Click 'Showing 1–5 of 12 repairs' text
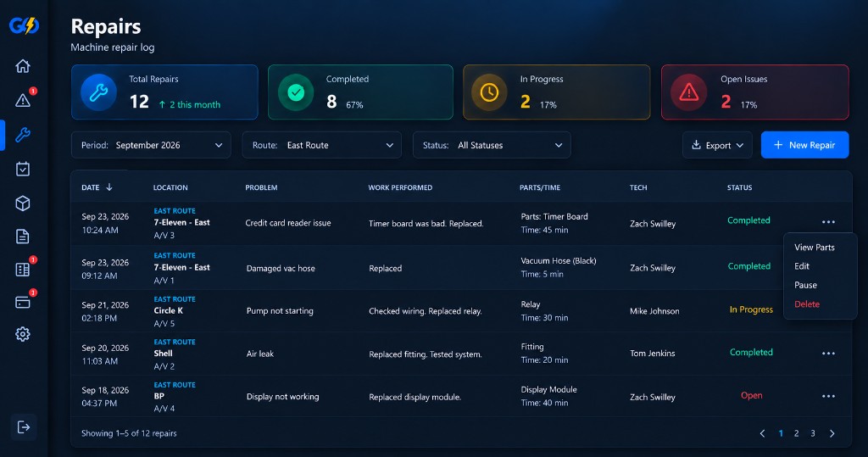868x457 pixels. coord(129,433)
